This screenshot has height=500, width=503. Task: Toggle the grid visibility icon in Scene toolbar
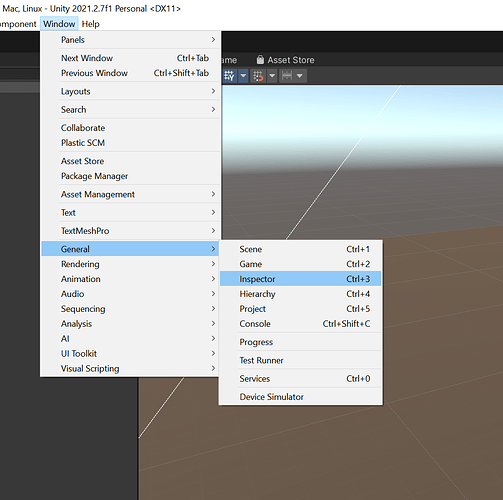tap(230, 76)
